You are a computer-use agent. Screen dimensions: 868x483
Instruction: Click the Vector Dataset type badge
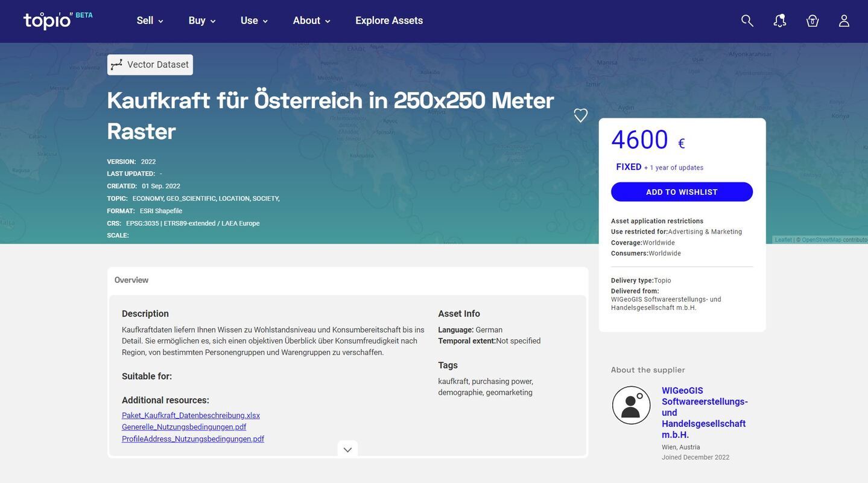click(x=150, y=65)
